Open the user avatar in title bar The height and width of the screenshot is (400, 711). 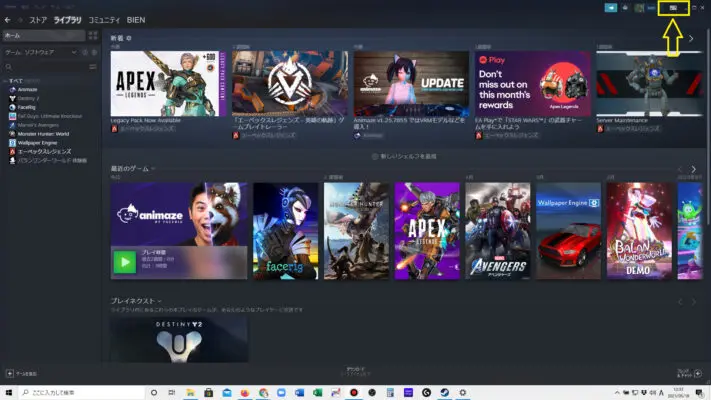tap(639, 8)
